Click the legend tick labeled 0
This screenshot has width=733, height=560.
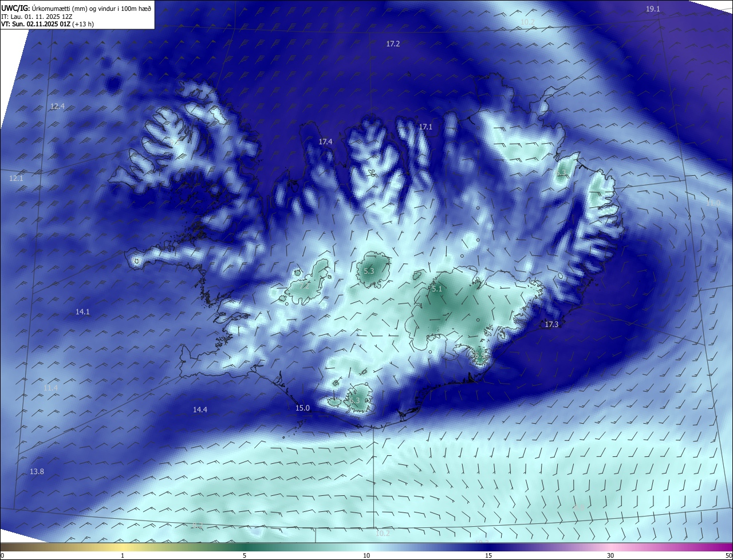(2, 556)
